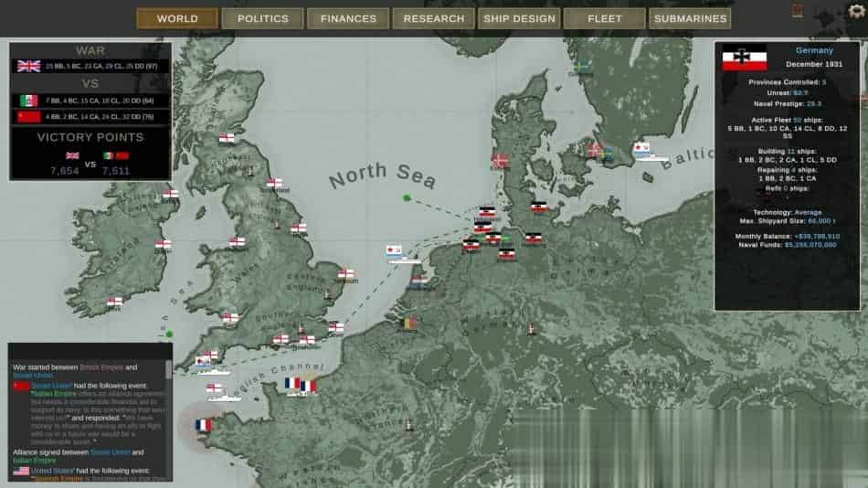The image size is (868, 488).
Task: Click the Naval Funds amount
Action: [x=810, y=245]
